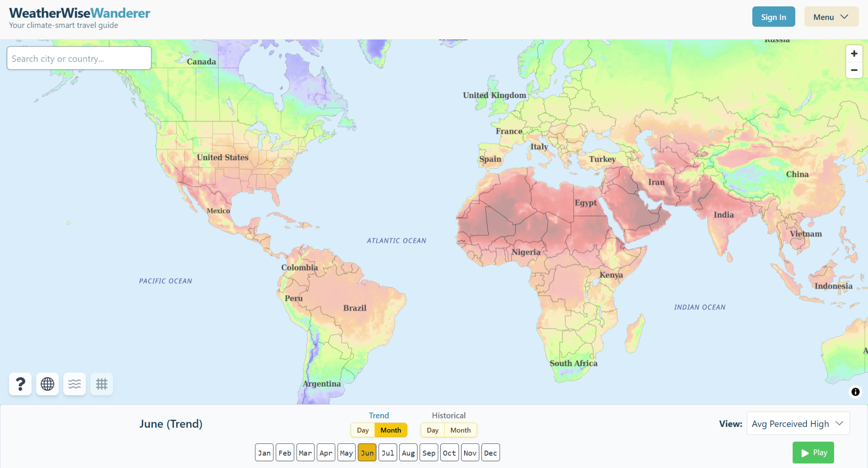
Task: Click the India map label
Action: pos(723,214)
